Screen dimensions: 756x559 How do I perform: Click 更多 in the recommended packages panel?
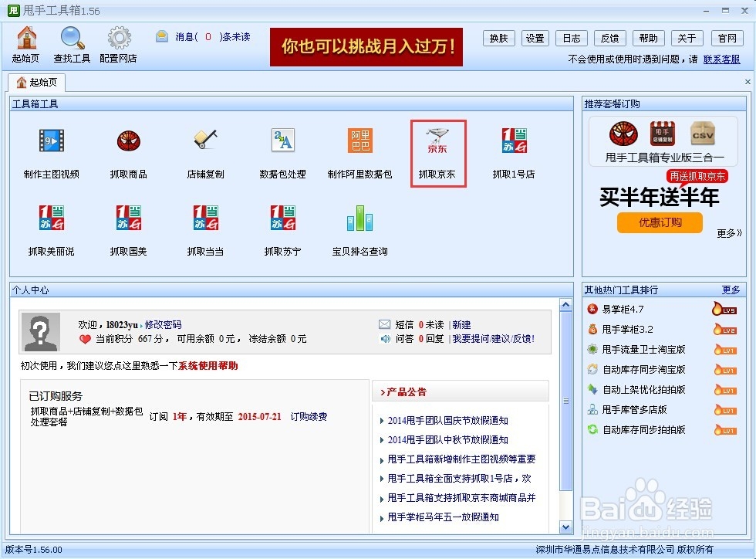pos(729,234)
